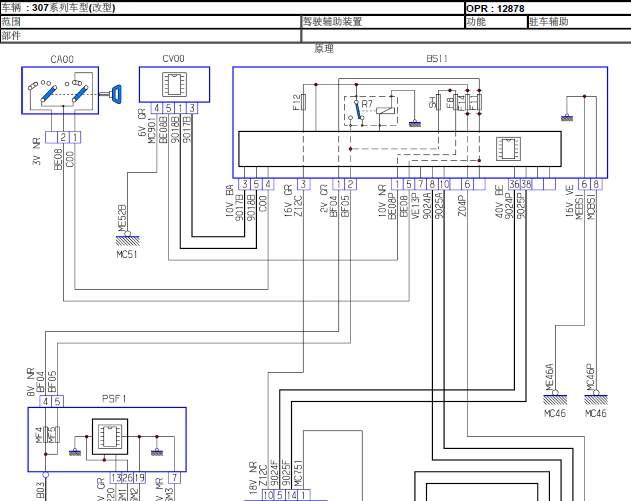The image size is (631, 501).
Task: Click the 驻车辅助 function cell
Action: [x=579, y=22]
